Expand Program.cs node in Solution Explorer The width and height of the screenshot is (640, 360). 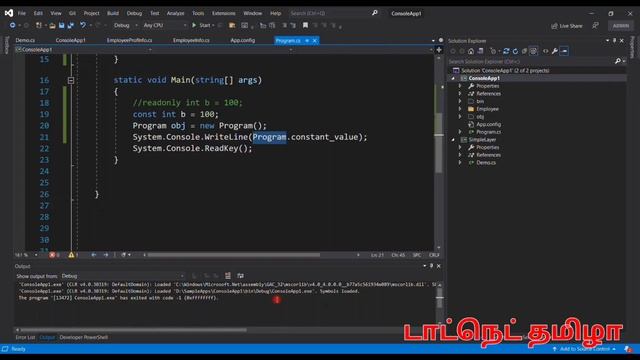[460, 132]
